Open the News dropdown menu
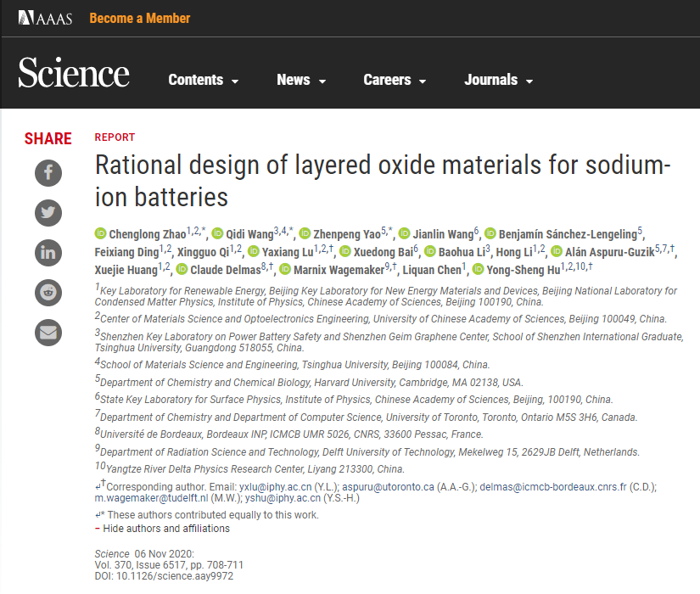Viewport: 700px width, 594px height. point(301,80)
